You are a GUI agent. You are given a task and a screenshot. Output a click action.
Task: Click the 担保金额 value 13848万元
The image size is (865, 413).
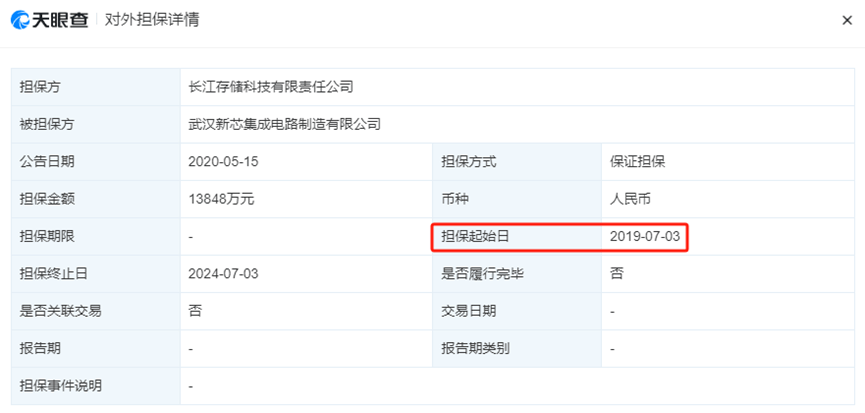(221, 199)
